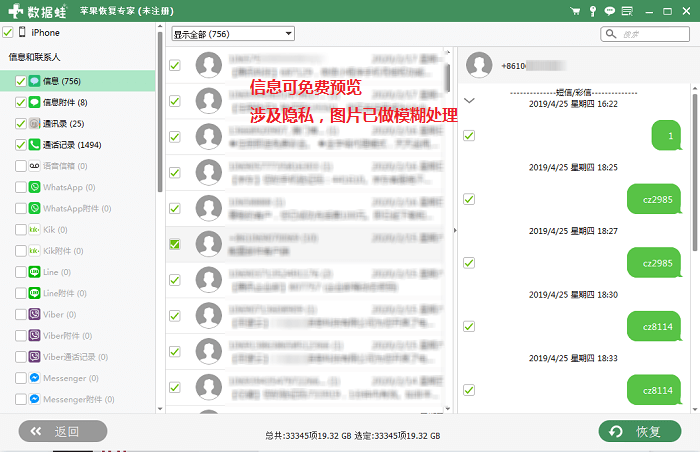700x452 pixels.
Task: Open the chat feedback bubble icon
Action: (x=609, y=11)
